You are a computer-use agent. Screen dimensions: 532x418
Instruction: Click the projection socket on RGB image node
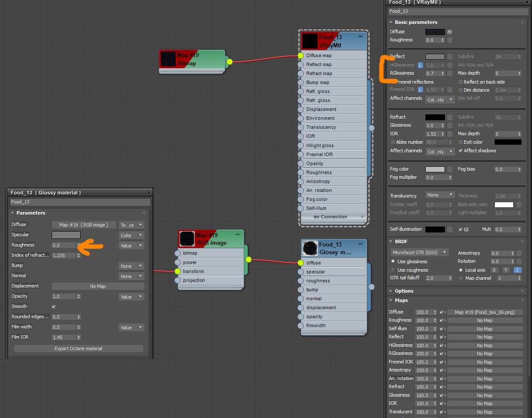coord(177,280)
